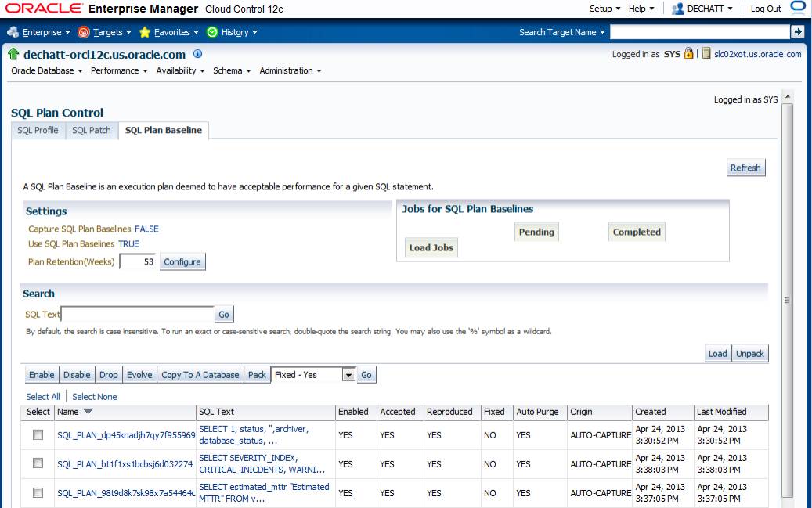The height and width of the screenshot is (508, 812).
Task: Click the search go arrow icon
Action: point(797,32)
